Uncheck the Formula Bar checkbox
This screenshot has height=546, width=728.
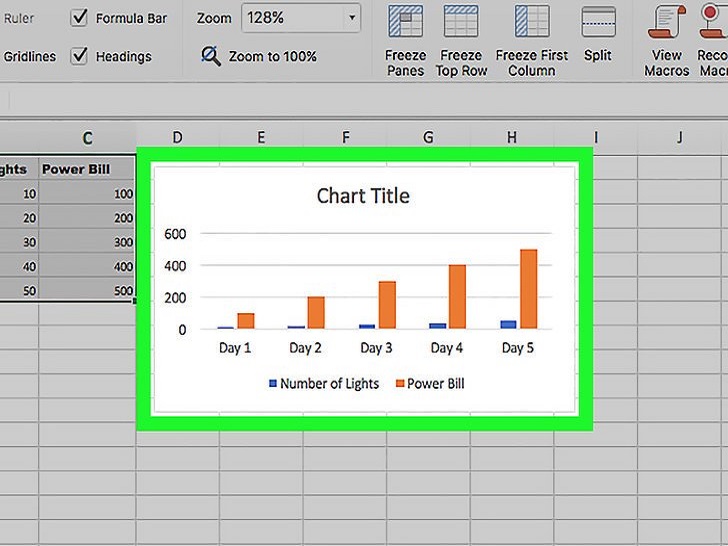[79, 18]
